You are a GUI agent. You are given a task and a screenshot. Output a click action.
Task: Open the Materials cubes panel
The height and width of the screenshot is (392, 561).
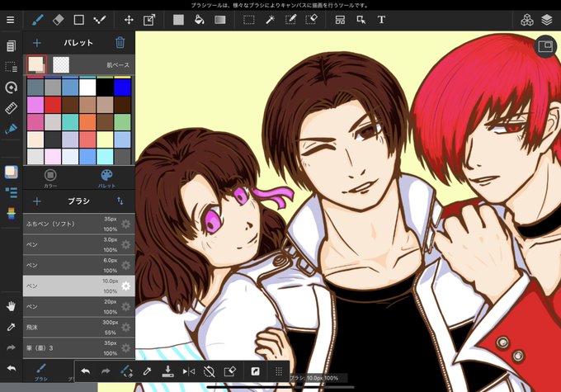point(526,20)
